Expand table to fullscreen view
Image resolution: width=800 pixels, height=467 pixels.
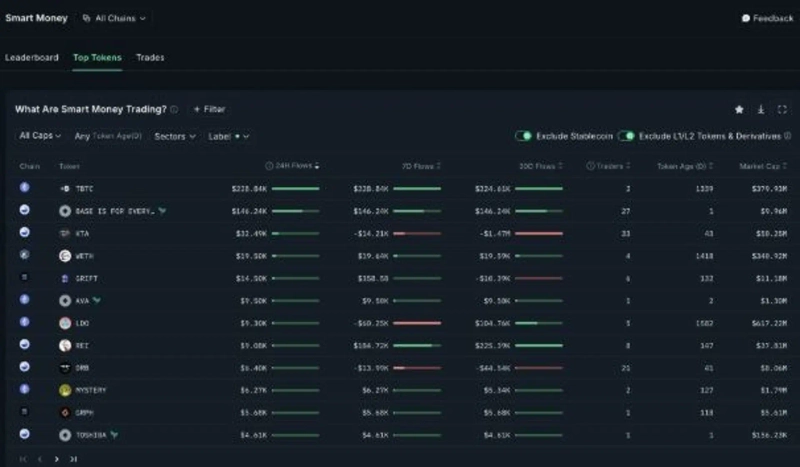coord(782,109)
